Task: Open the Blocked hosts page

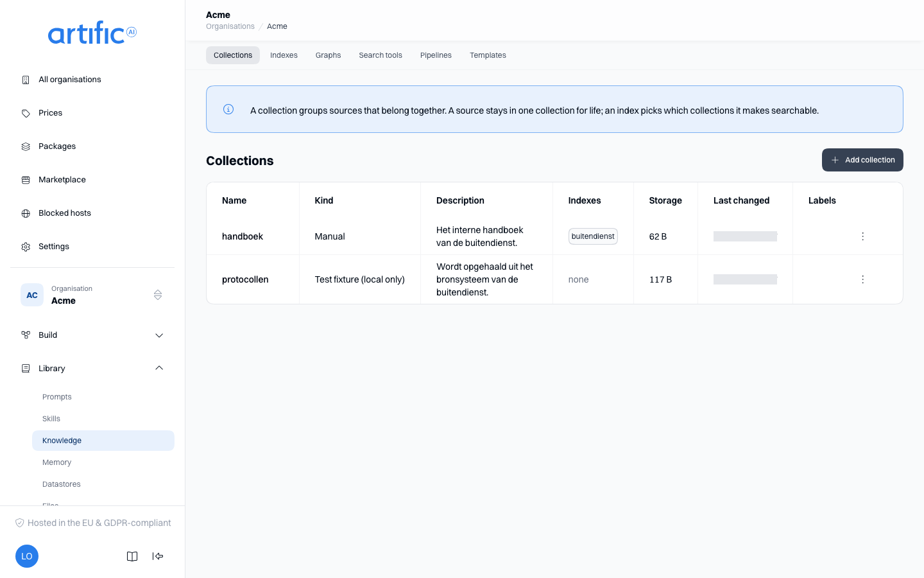Action: (x=92, y=213)
